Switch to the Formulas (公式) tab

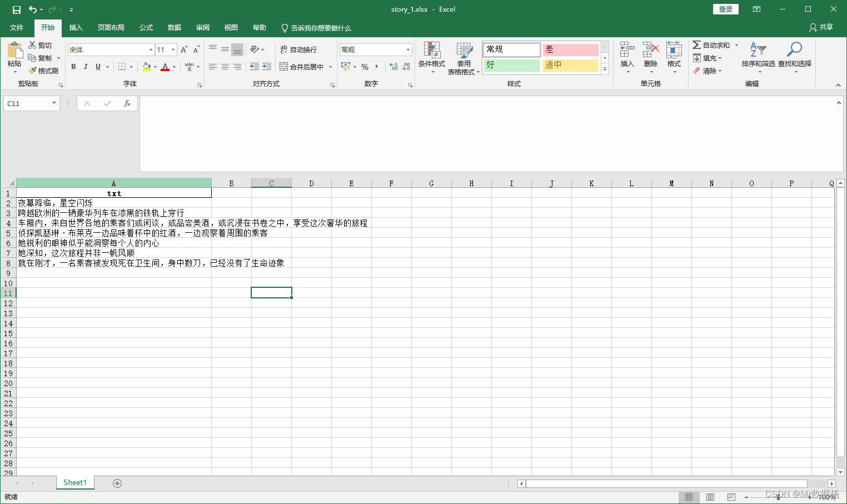pos(146,27)
